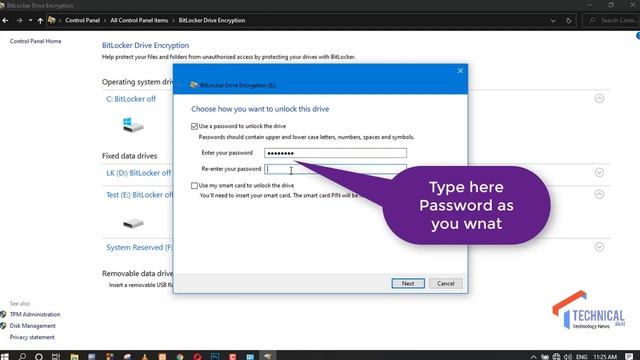Image resolution: width=640 pixels, height=360 pixels.
Task: Click the C: Windows drive icon
Action: (x=133, y=125)
